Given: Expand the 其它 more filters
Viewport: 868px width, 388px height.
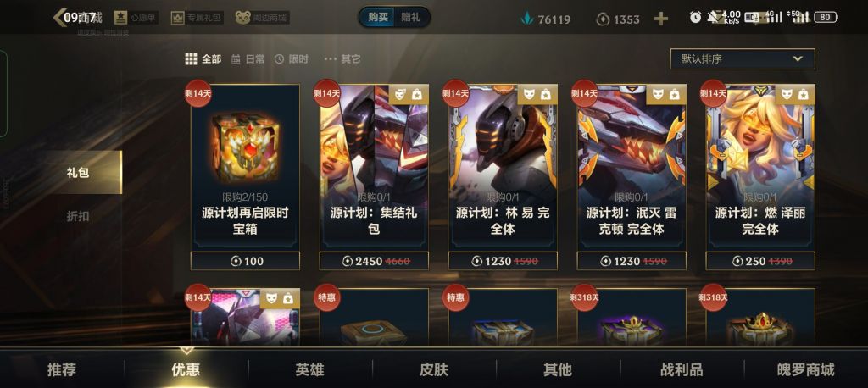Looking at the screenshot, I should (x=342, y=59).
